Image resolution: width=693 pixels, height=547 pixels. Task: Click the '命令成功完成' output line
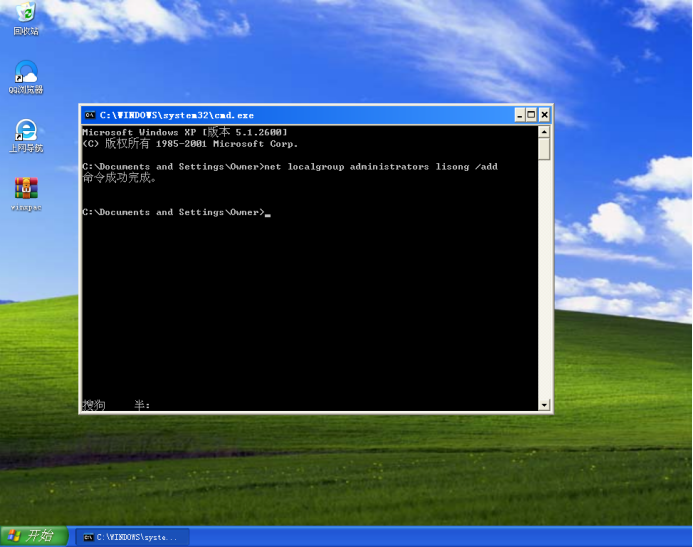coord(119,178)
